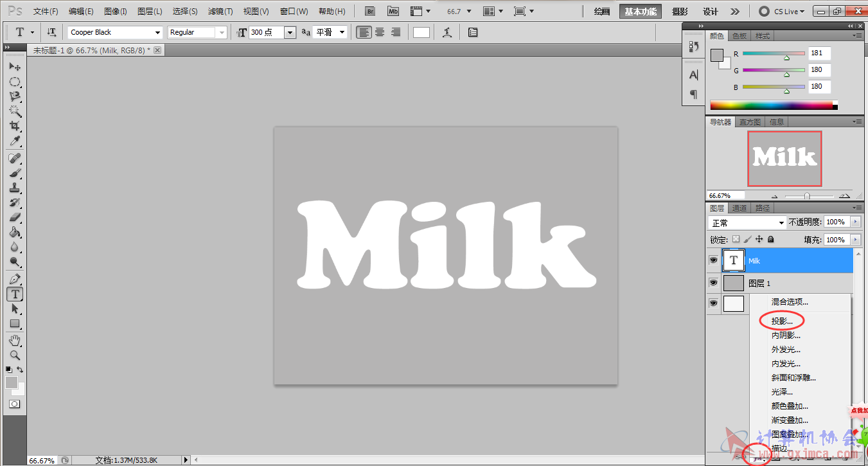
Task: Select the Rectangle shape tool
Action: click(15, 323)
